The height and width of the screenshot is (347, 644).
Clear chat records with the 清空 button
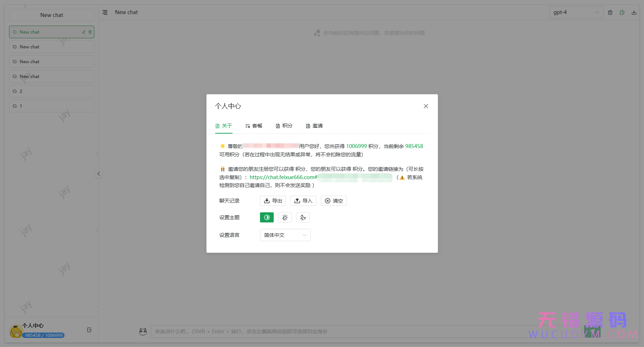(333, 201)
